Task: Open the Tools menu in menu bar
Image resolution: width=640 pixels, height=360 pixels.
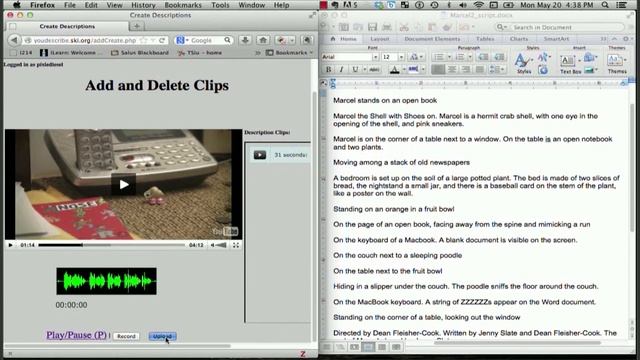Action: coord(220,5)
